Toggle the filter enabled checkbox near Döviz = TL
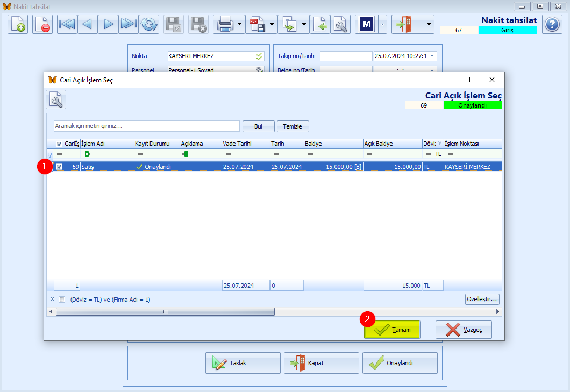Viewport: 570px width, 392px height. (62, 300)
